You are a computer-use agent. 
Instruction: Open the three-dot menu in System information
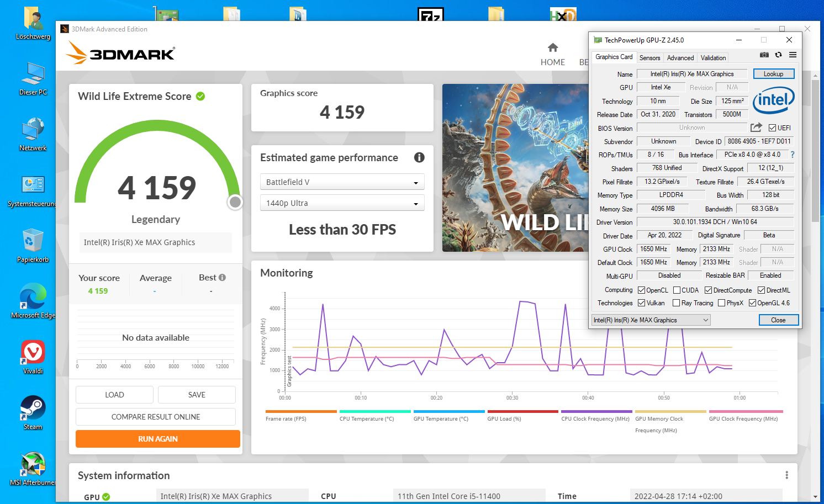[786, 475]
